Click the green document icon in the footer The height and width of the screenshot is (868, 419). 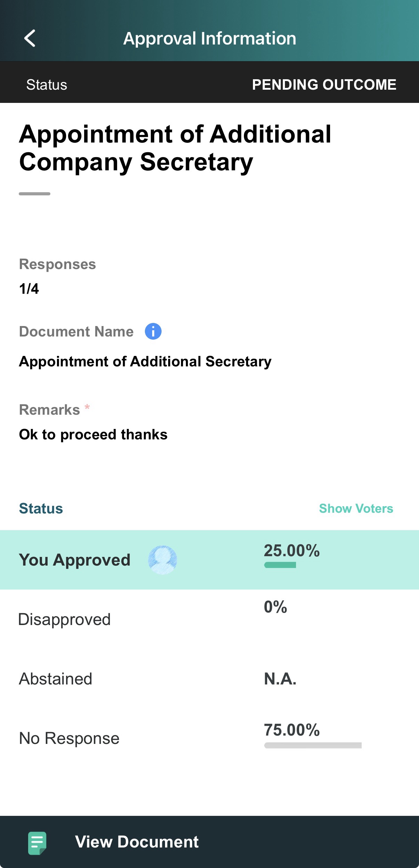coord(37,843)
